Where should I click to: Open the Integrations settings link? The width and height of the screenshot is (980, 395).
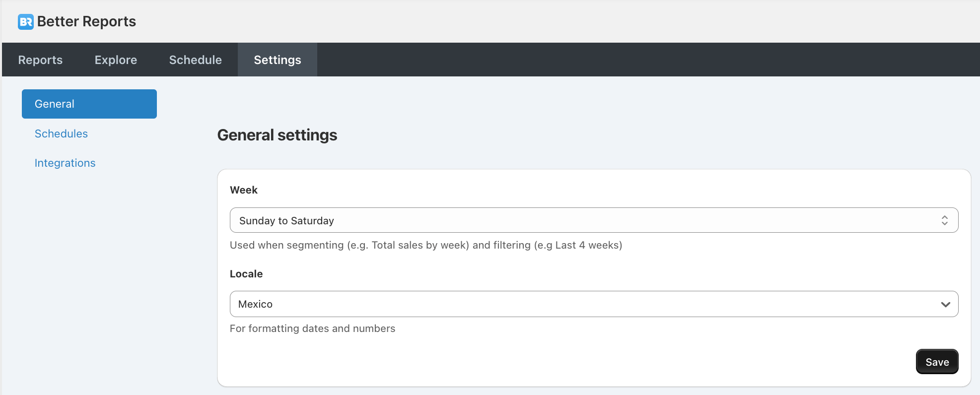[x=65, y=163]
